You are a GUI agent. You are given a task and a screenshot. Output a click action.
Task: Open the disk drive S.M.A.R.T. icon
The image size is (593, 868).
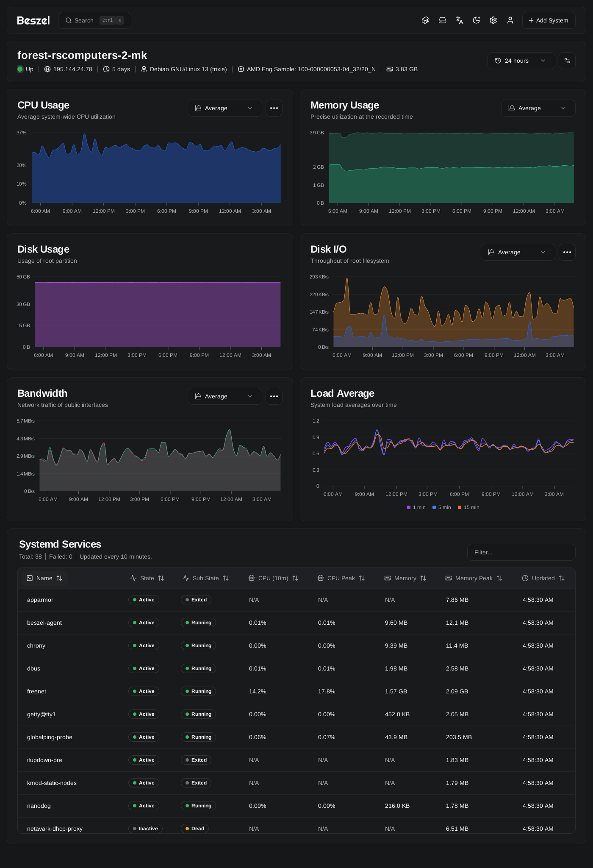pyautogui.click(x=443, y=20)
